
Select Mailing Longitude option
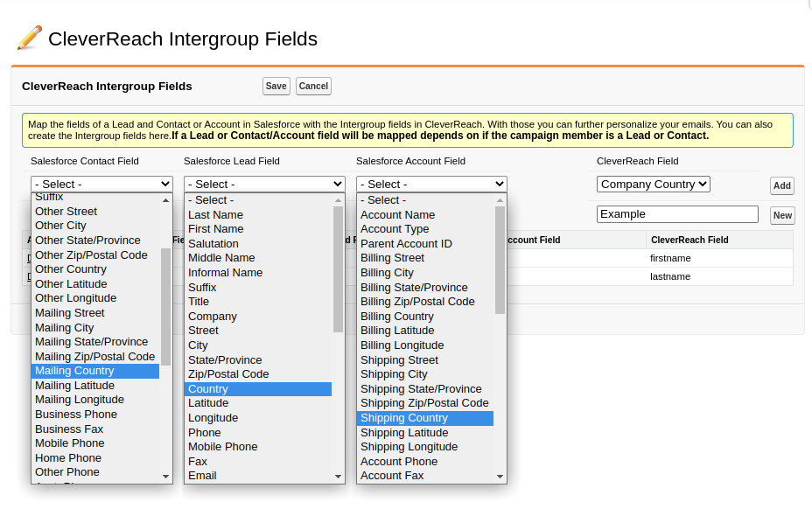coord(95,400)
